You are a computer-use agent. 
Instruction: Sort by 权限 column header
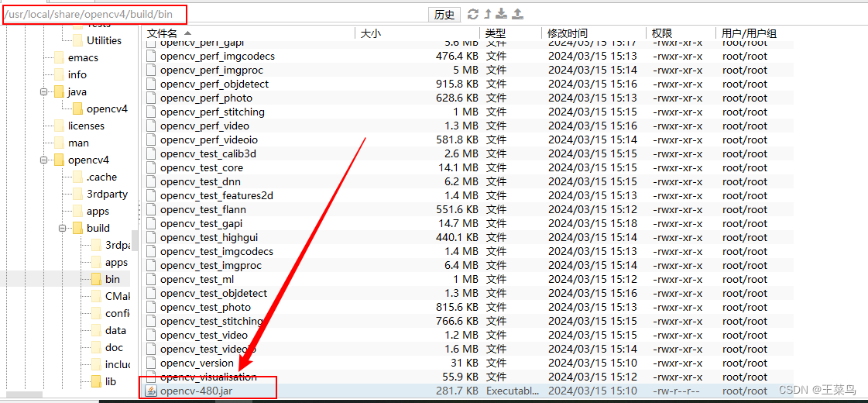pos(663,34)
